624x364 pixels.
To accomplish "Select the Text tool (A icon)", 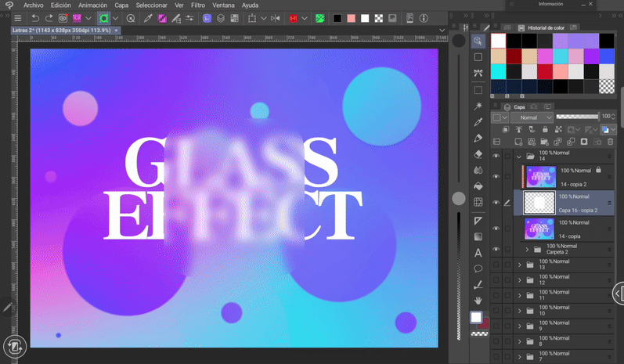I will (x=478, y=253).
